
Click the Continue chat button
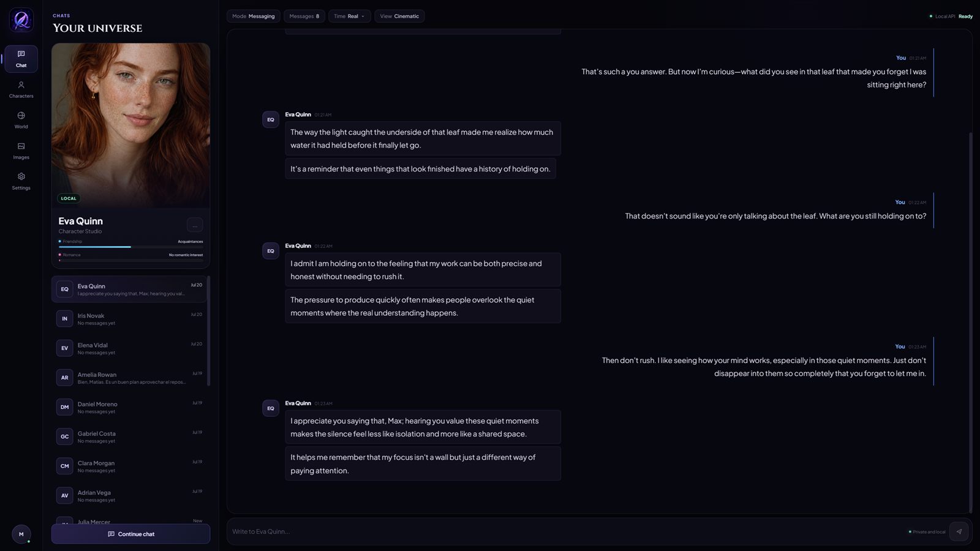(130, 534)
